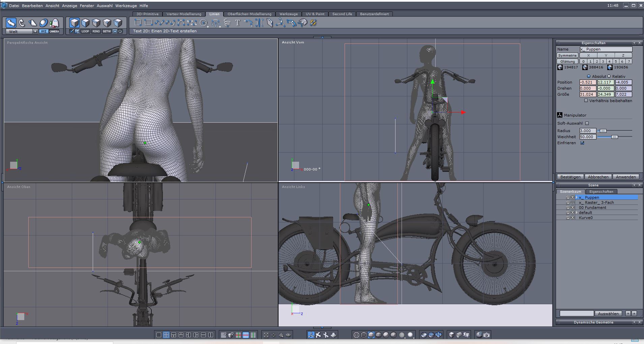
Task: Expand the x_ Puppen tree node
Action: pos(577,197)
